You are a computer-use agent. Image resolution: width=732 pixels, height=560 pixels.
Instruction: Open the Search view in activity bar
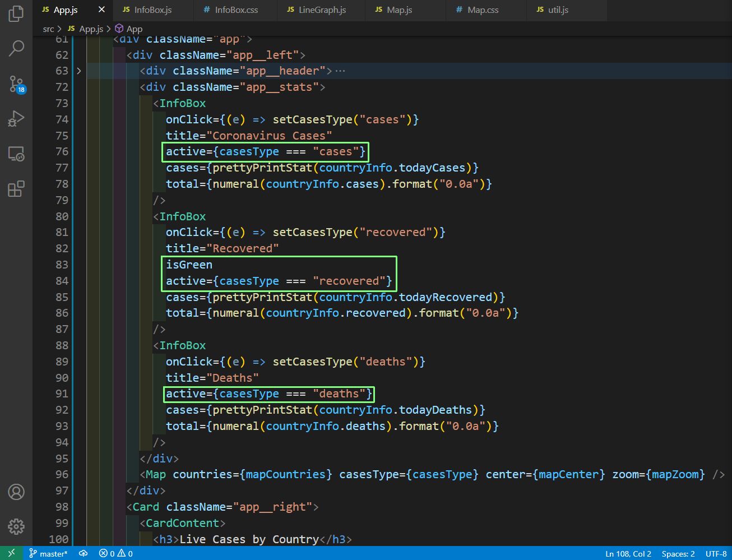click(16, 49)
